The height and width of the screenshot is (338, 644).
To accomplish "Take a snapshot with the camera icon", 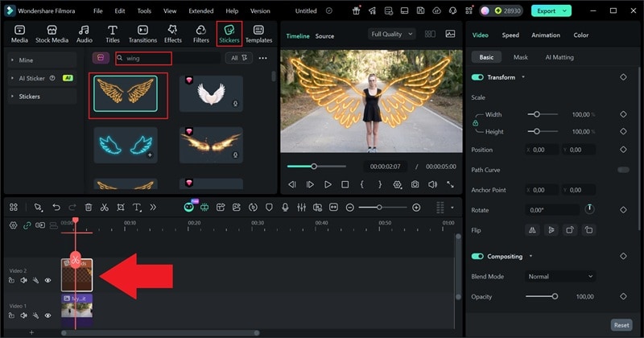I will (415, 184).
